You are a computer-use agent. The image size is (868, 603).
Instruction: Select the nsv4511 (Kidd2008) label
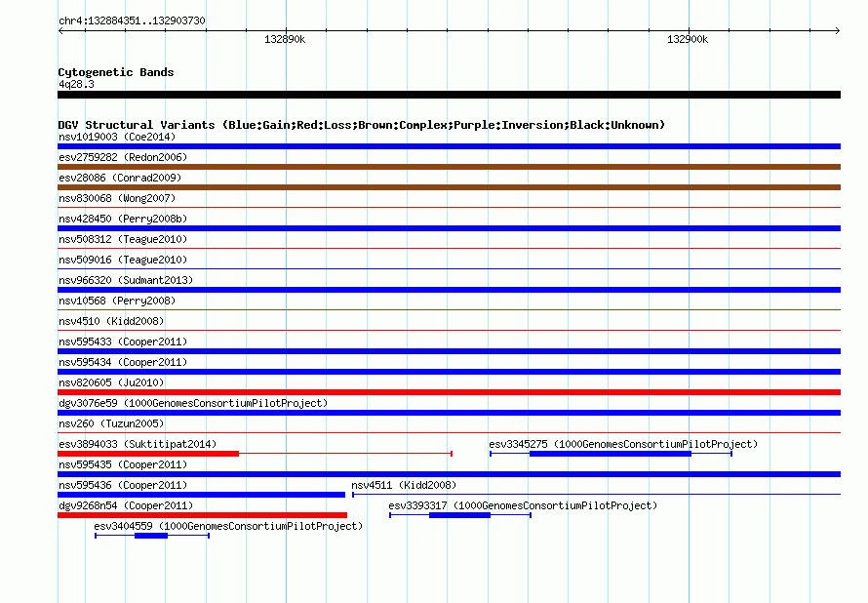coord(404,485)
